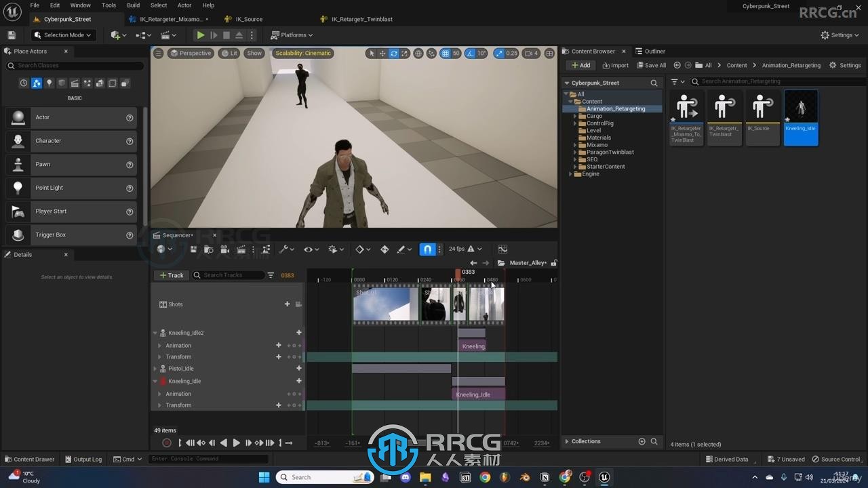Open the Sequencer eye view options dropdown
This screenshot has width=868, height=488.
tap(311, 249)
